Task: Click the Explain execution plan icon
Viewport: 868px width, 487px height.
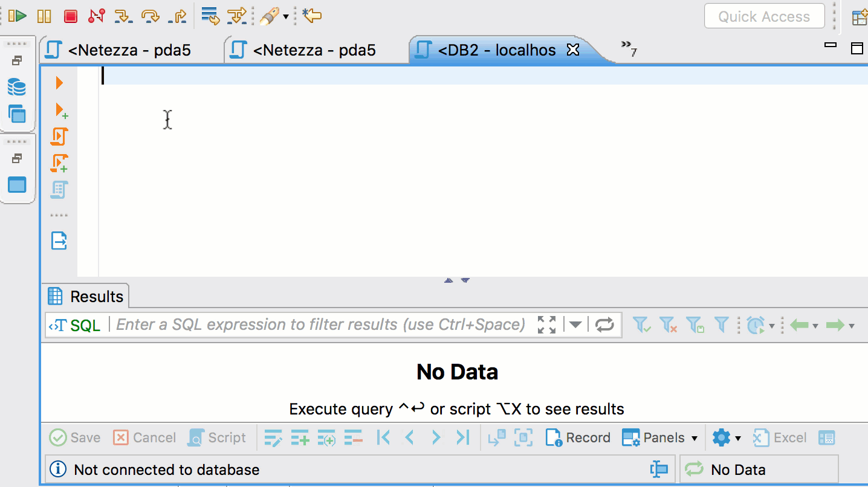Action: [59, 190]
